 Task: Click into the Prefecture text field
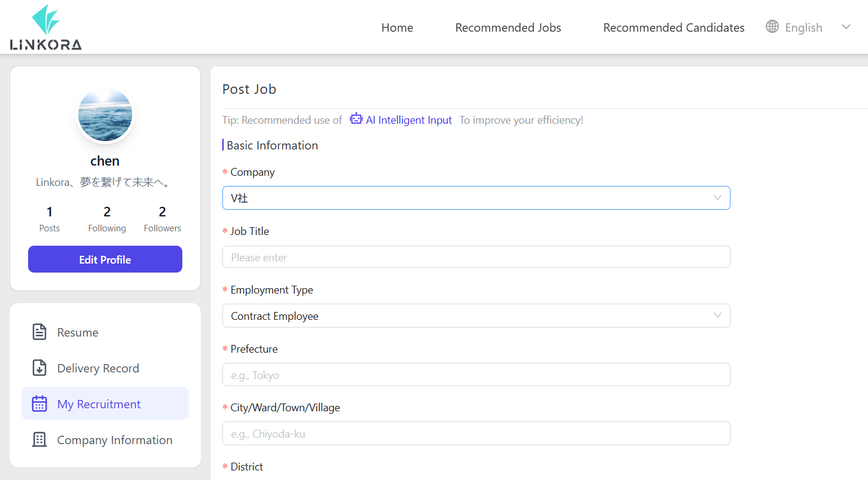click(x=476, y=375)
